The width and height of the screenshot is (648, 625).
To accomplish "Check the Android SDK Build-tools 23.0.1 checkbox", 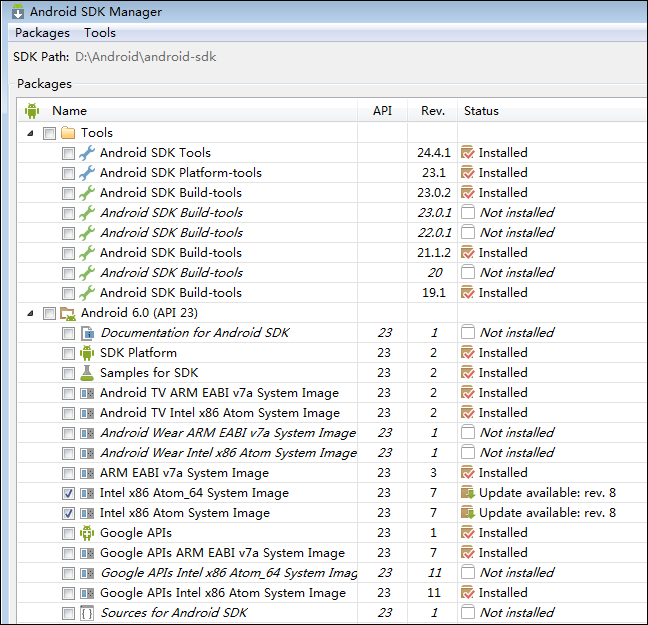I will pyautogui.click(x=68, y=213).
